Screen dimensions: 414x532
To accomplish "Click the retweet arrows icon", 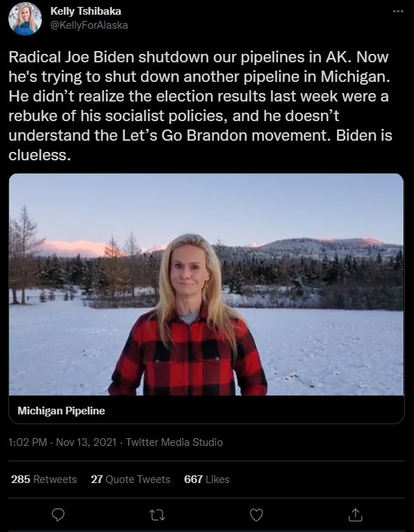I will click(157, 515).
